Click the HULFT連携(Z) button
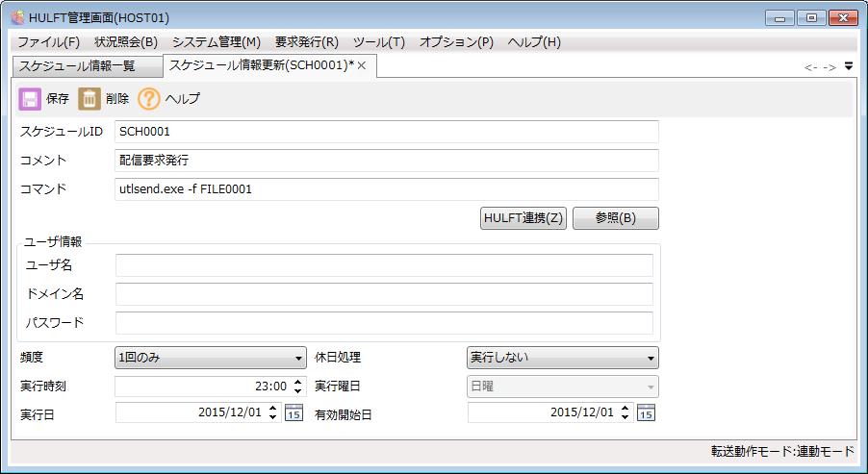 coord(523,218)
